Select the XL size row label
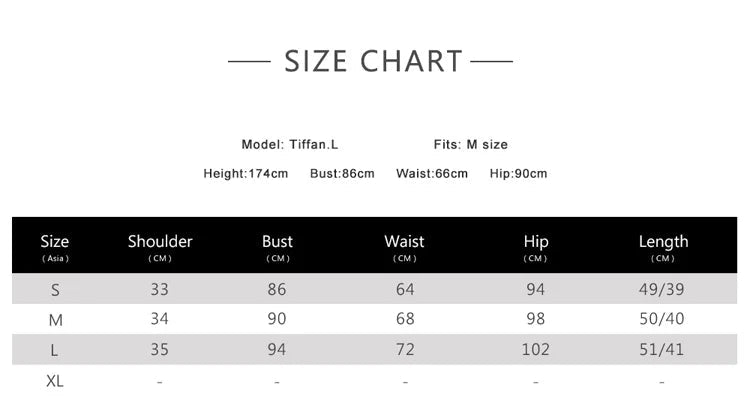The height and width of the screenshot is (397, 750). (x=55, y=381)
